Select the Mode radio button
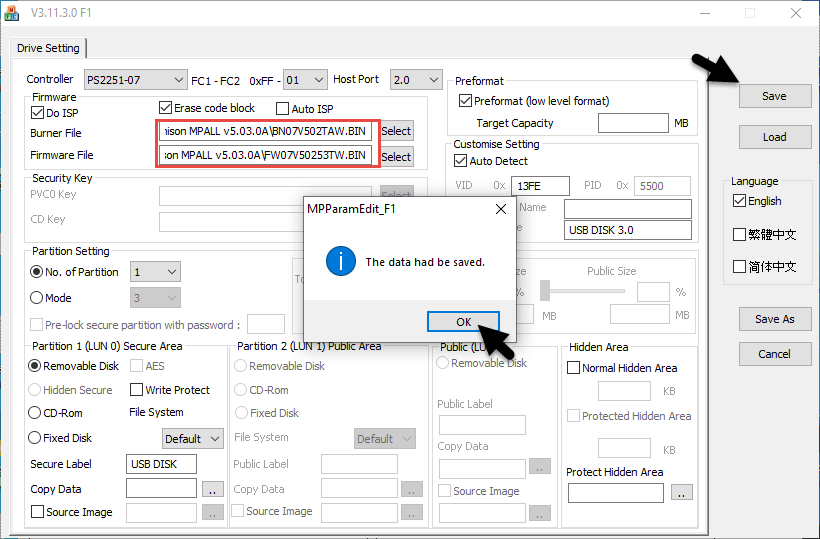 coord(37,297)
